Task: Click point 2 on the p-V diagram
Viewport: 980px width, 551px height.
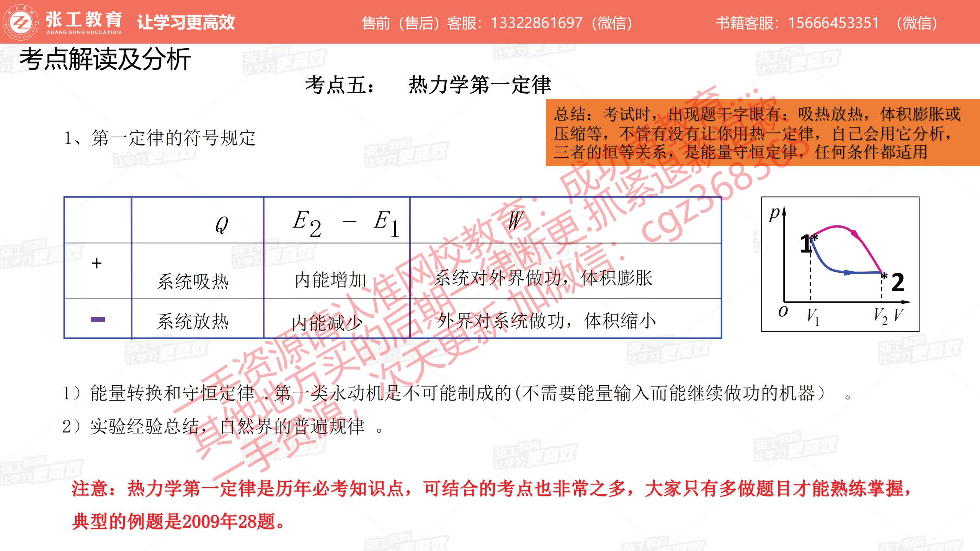Action: (x=897, y=282)
